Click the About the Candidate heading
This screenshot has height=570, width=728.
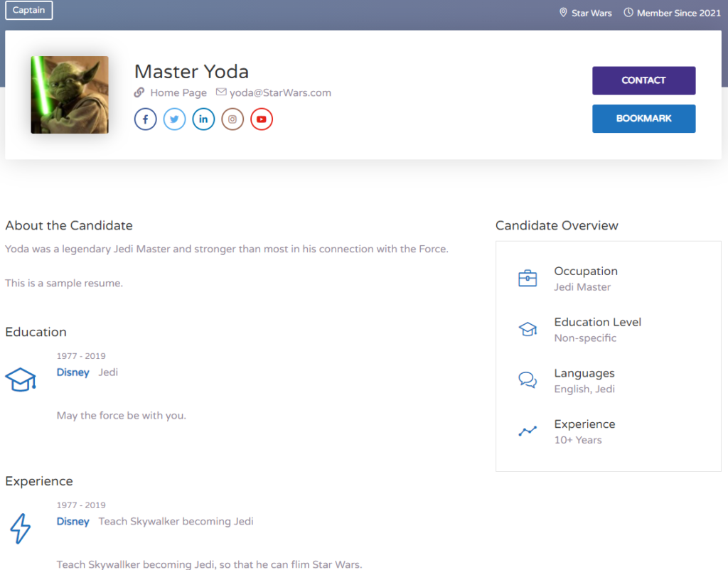coord(69,225)
